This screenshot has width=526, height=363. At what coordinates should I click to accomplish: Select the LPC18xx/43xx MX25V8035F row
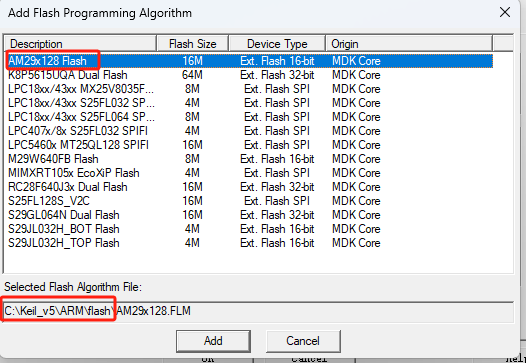250,89
